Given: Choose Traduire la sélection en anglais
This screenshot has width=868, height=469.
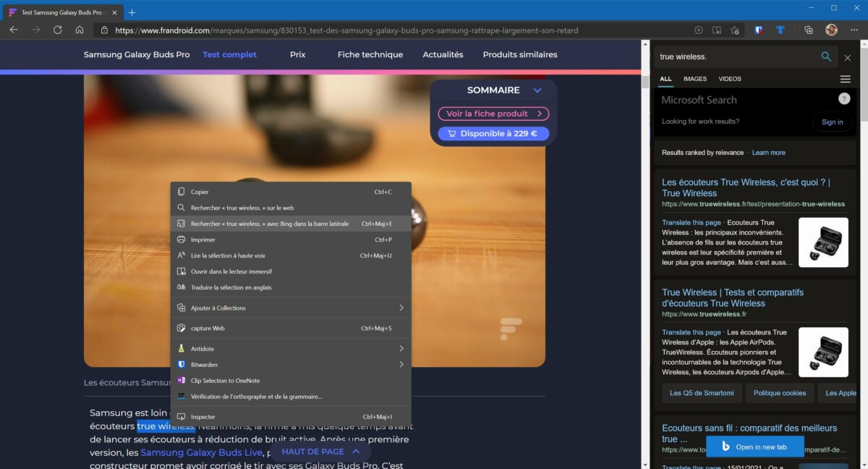Looking at the screenshot, I should point(291,287).
